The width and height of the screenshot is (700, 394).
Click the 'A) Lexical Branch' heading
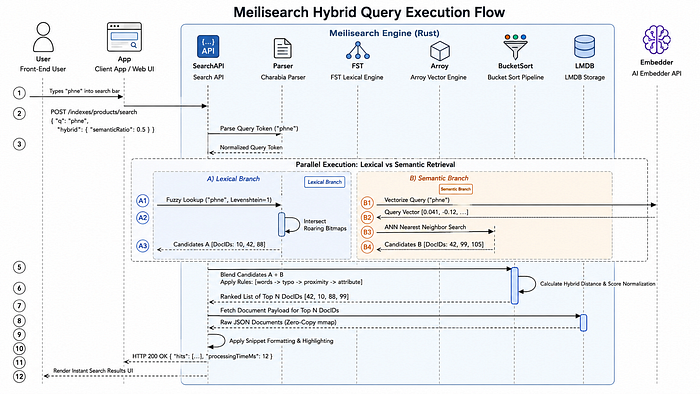click(233, 178)
